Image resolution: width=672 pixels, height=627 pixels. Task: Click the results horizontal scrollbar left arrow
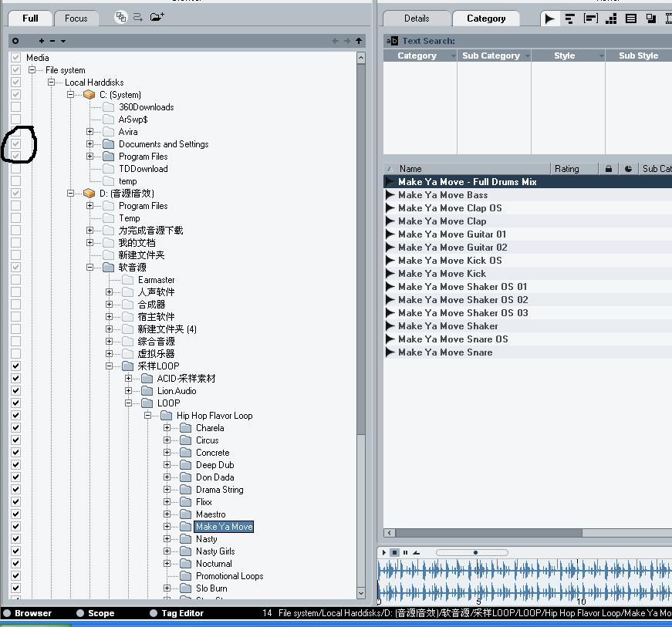[x=389, y=533]
